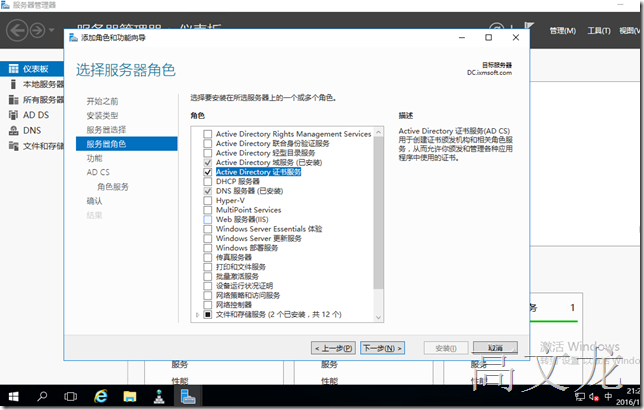The height and width of the screenshot is (410, 644).
Task: Check 传真服务器 role
Action: [x=208, y=257]
